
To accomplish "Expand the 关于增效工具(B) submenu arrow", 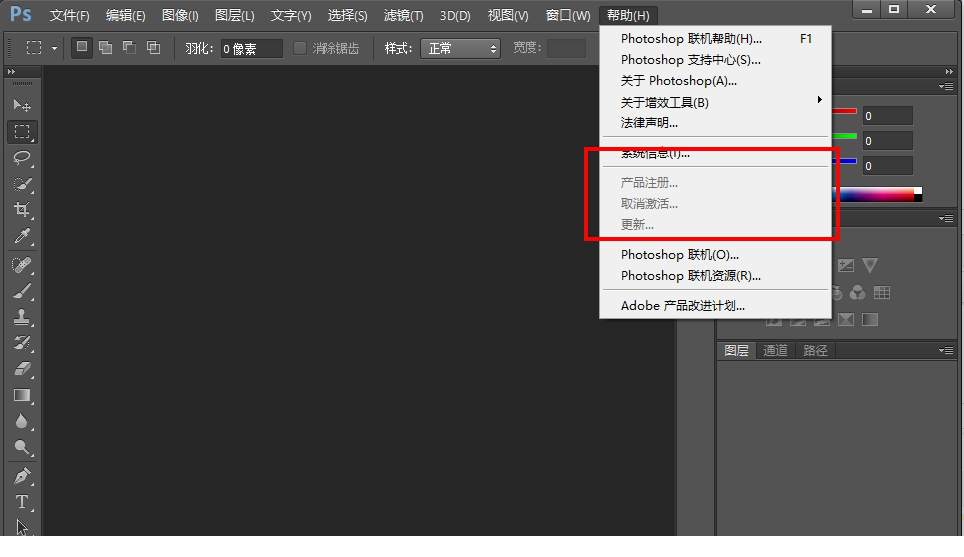I will click(820, 100).
